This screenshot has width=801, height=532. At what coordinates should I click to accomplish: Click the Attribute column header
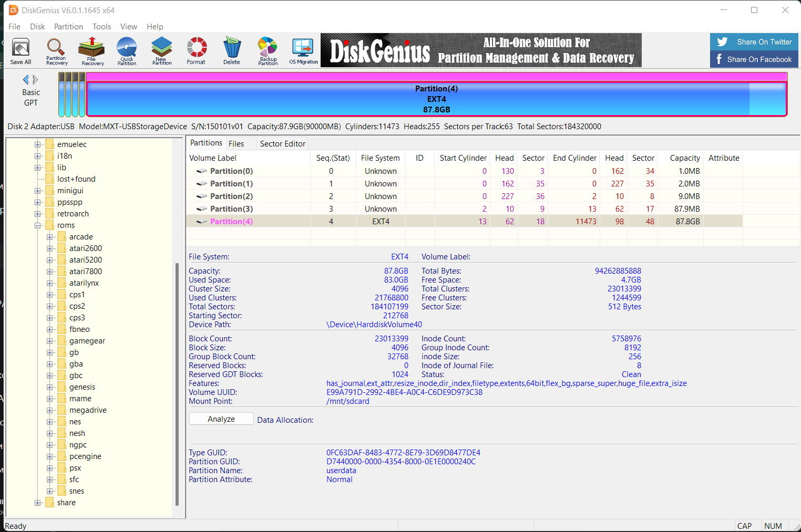click(x=723, y=158)
